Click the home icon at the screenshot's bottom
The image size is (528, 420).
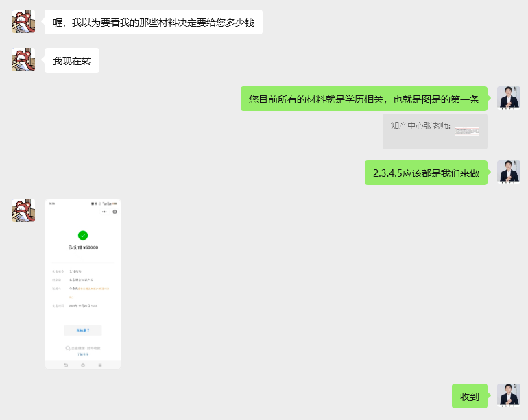[83, 365]
